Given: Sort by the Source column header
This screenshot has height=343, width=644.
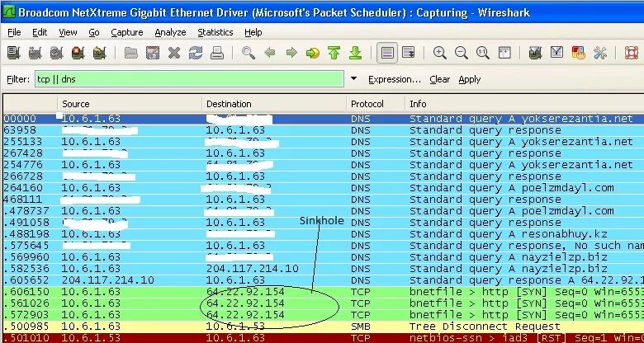Looking at the screenshot, I should pyautogui.click(x=130, y=104).
